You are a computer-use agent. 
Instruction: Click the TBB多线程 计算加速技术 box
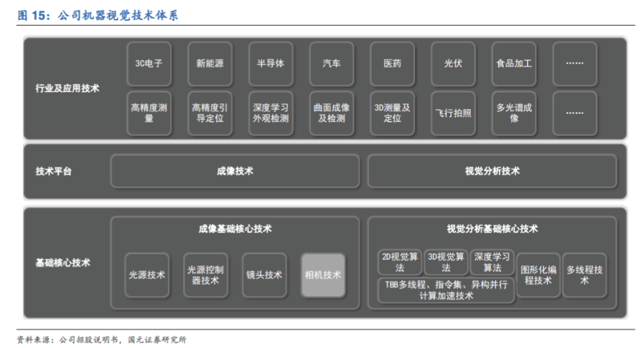(446, 291)
